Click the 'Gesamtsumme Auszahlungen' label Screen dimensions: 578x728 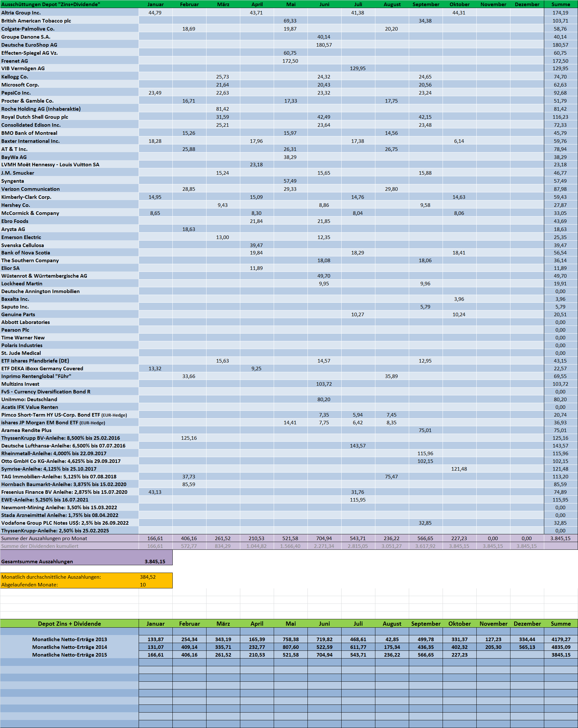(37, 562)
